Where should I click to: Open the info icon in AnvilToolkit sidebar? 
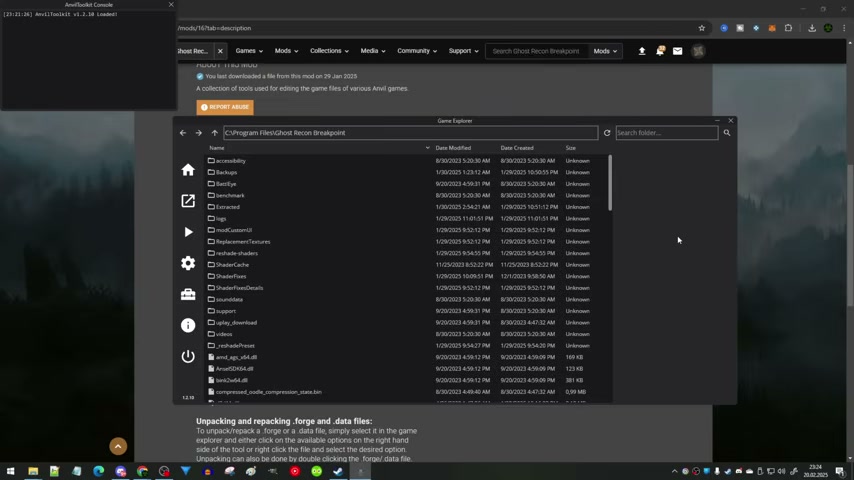[x=188, y=325]
